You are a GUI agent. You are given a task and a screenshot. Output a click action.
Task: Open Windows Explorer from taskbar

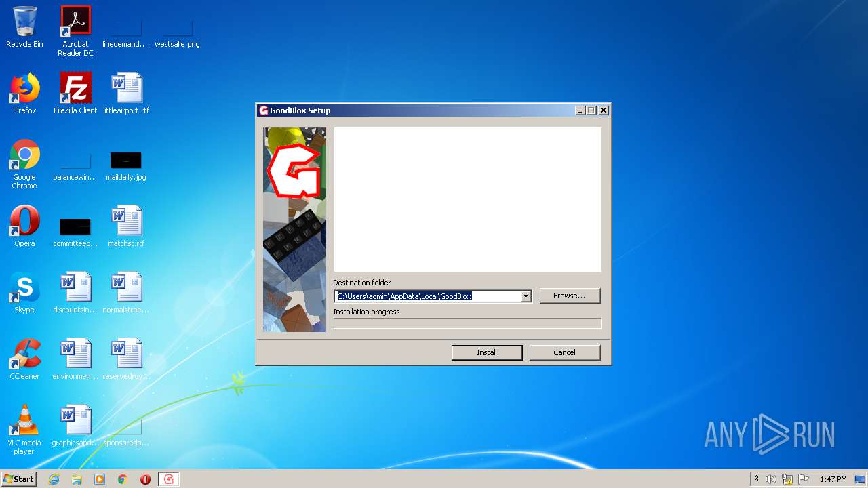click(x=77, y=479)
